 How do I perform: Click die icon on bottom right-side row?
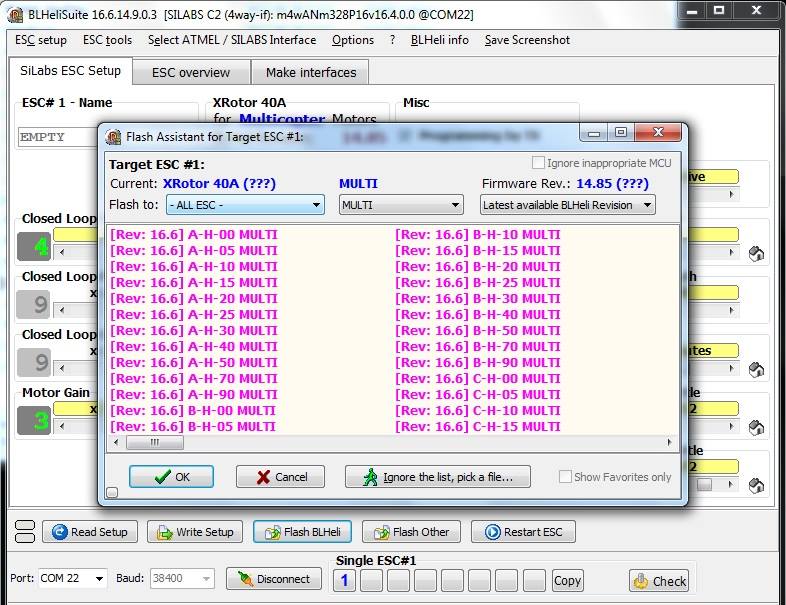pos(756,485)
